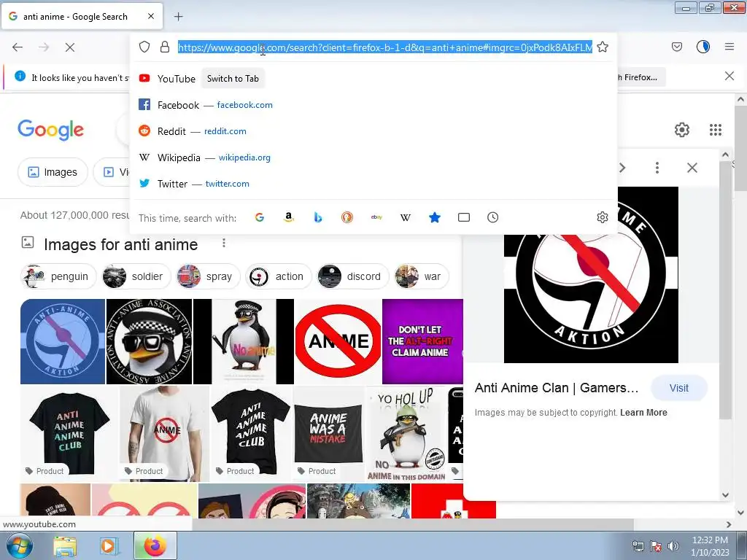Open 'Yo hol up' penguin meme thumbnail

[x=406, y=433]
